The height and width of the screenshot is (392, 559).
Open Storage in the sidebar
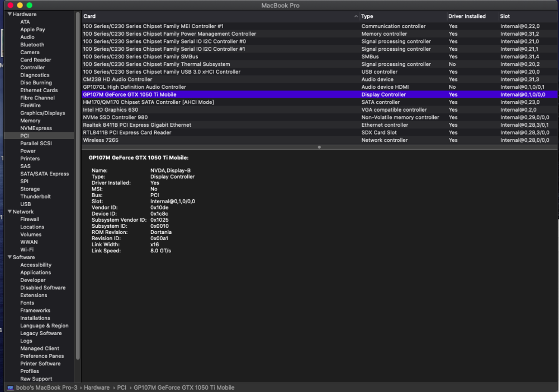point(30,189)
